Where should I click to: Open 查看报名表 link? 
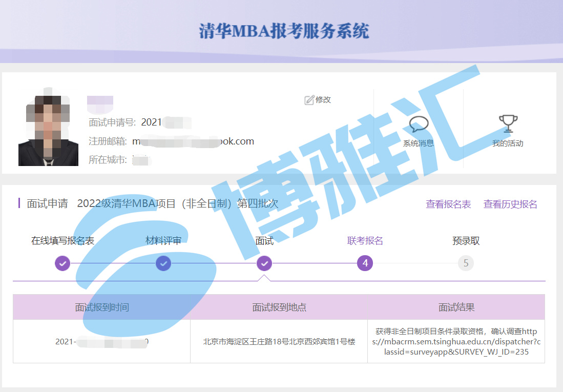coord(448,204)
